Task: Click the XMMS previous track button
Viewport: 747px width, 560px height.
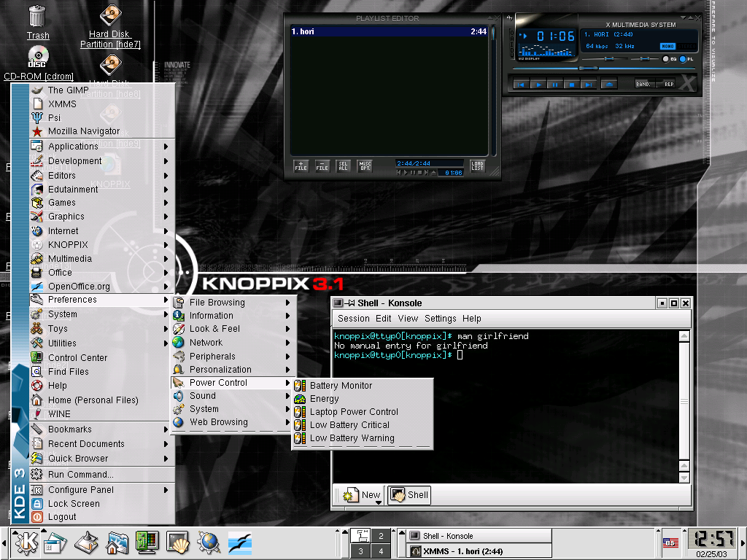Action: (521, 85)
